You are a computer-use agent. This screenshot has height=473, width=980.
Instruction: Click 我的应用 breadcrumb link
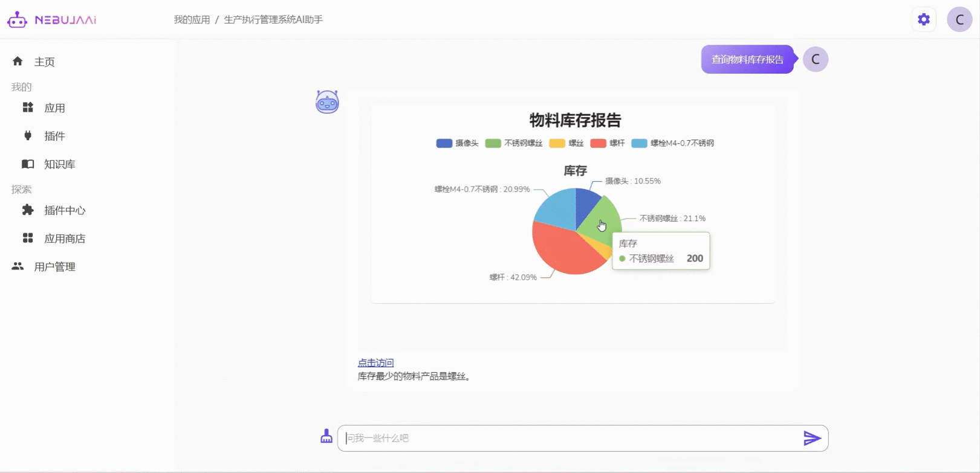(x=192, y=20)
